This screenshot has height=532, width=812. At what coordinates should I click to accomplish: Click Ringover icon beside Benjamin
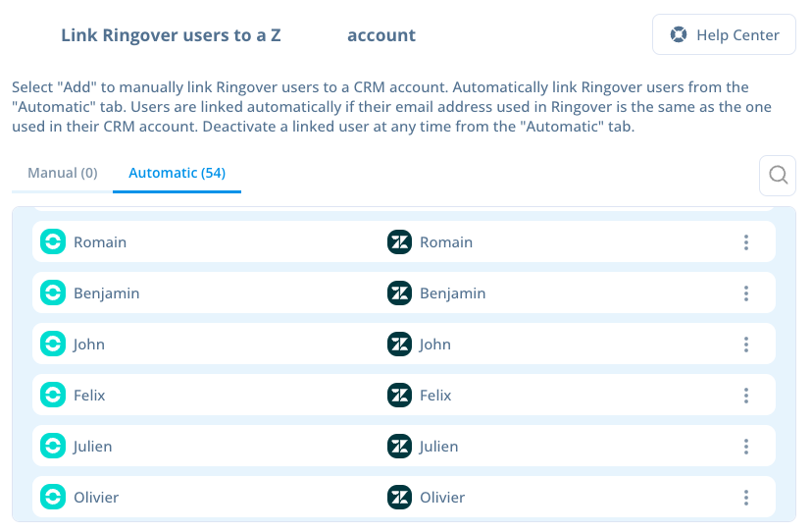tap(53, 293)
